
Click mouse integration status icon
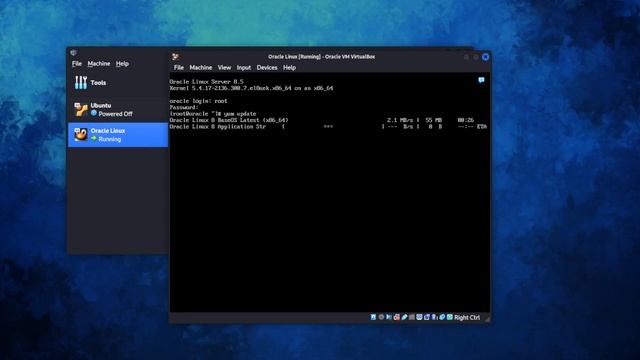tap(442, 317)
